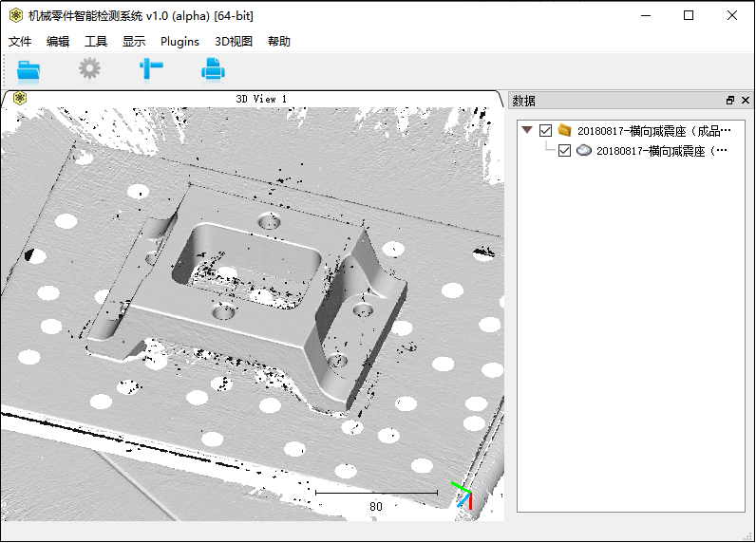This screenshot has height=543, width=756.
Task: Open file with the blue folder icon
Action: [28, 70]
